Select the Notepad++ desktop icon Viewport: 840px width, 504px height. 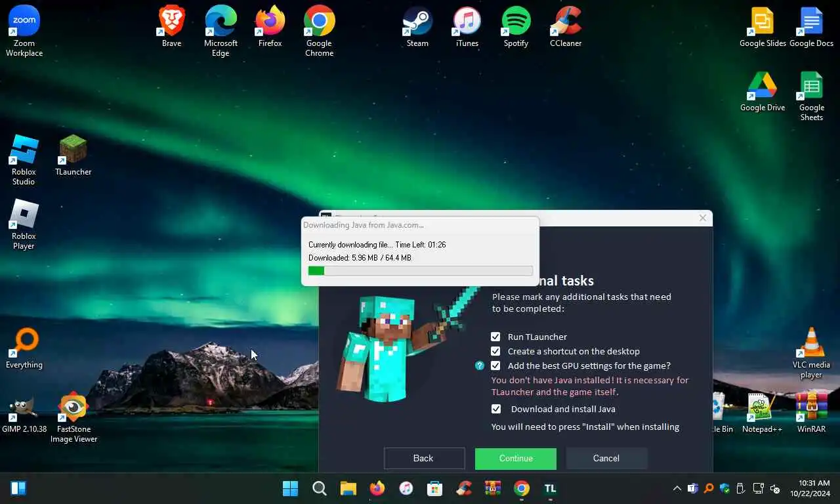762,412
